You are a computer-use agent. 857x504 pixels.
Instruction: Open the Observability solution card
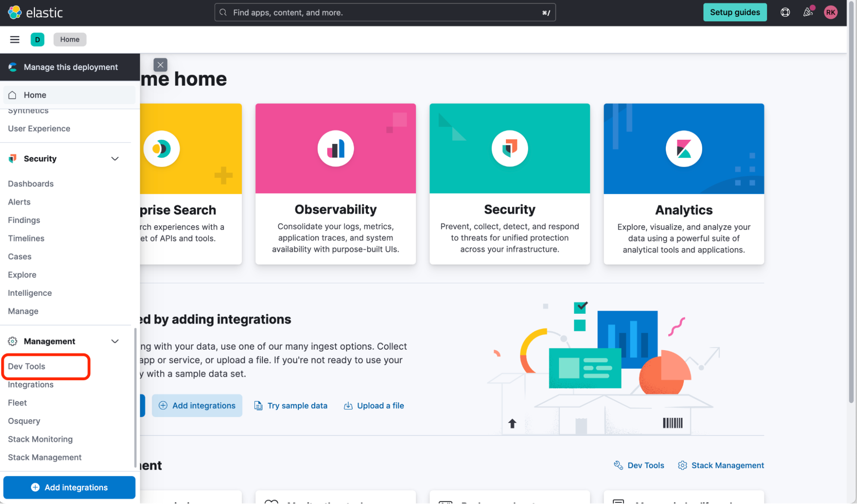tap(336, 184)
